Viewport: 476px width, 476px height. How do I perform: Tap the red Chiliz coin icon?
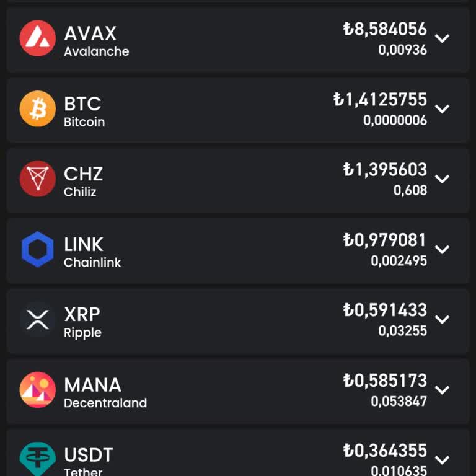pyautogui.click(x=38, y=179)
